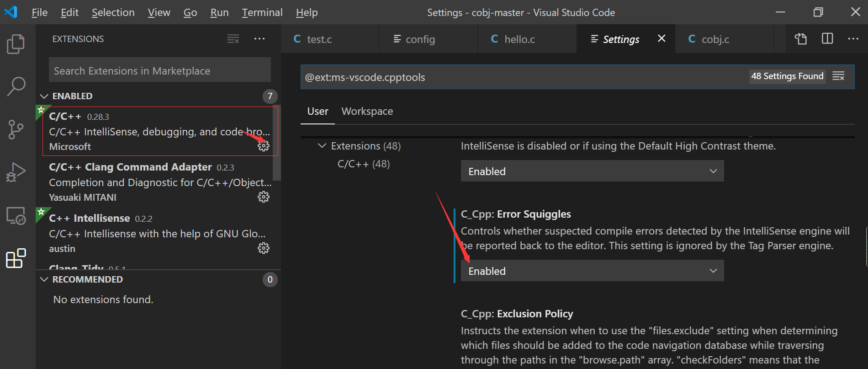The image size is (868, 369).
Task: Split the editor to the right
Action: (x=827, y=39)
